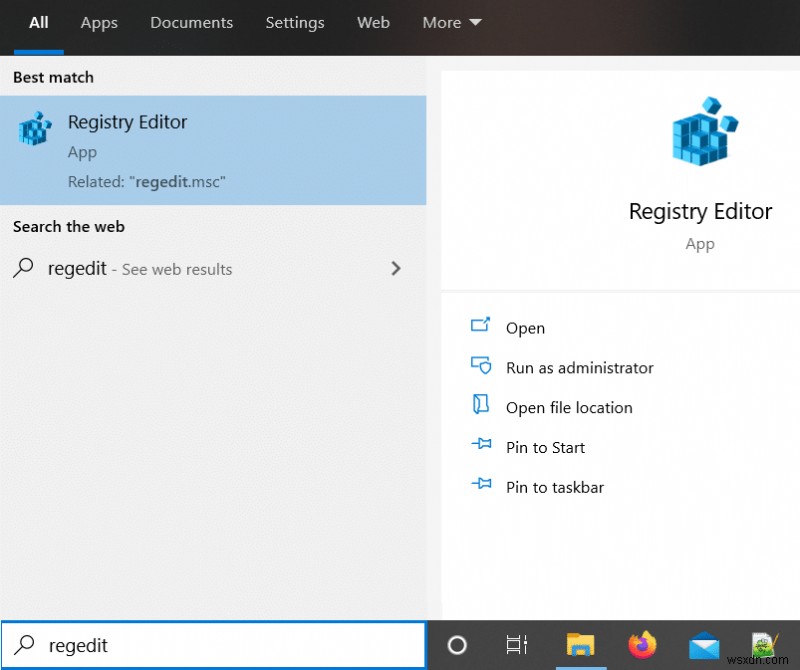Click the magnifier icon in the search box

[23, 645]
